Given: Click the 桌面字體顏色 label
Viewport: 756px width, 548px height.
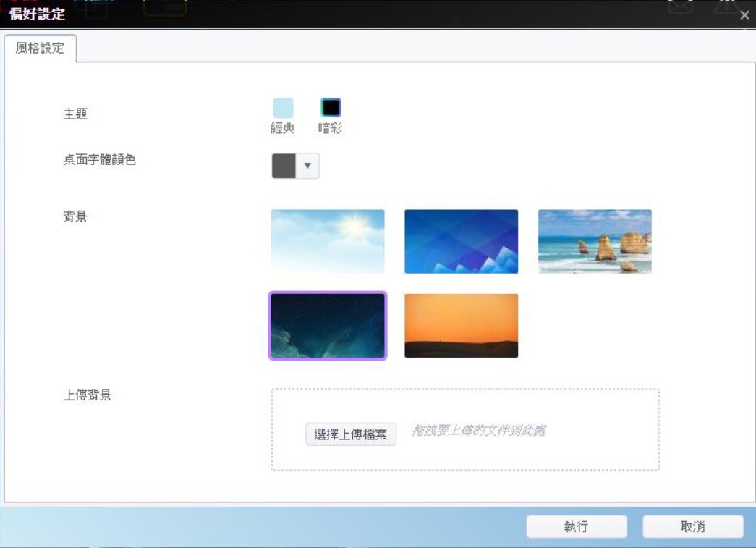Looking at the screenshot, I should [x=100, y=160].
